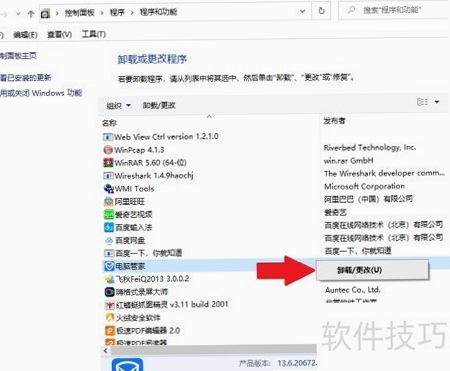Click the Microsoft Corporation publisher cell
450x371 pixels.
click(365, 186)
